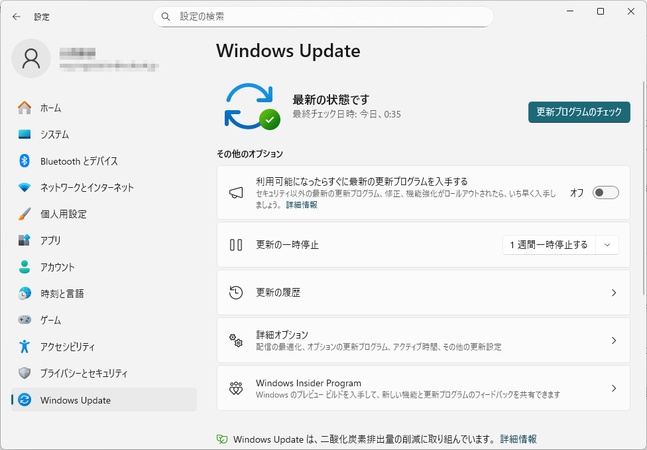Click the システム monitor icon
Viewport: 647px width, 450px height.
pyautogui.click(x=24, y=134)
